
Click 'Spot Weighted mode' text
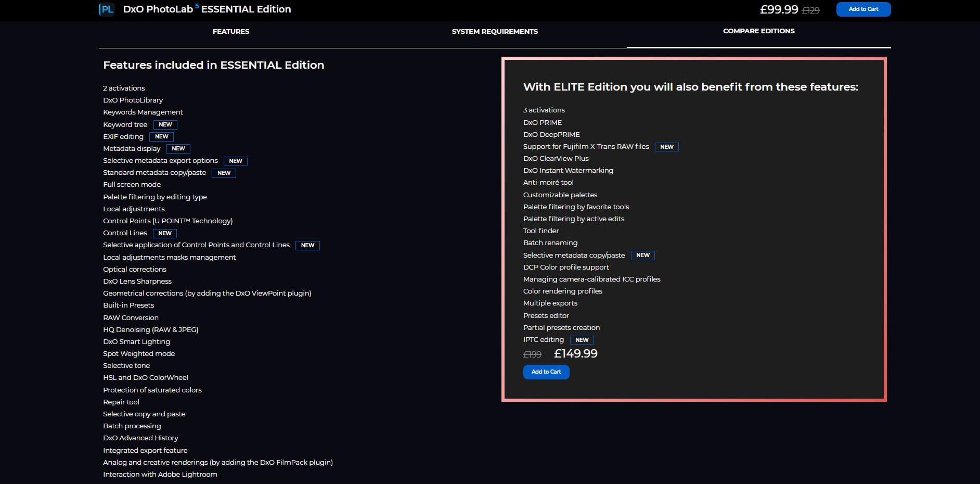(x=139, y=354)
